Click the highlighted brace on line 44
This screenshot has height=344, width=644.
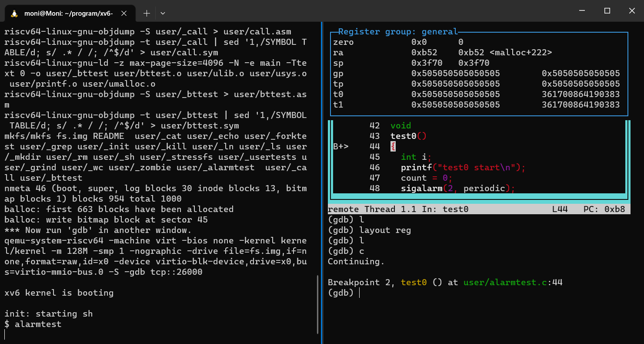(393, 147)
